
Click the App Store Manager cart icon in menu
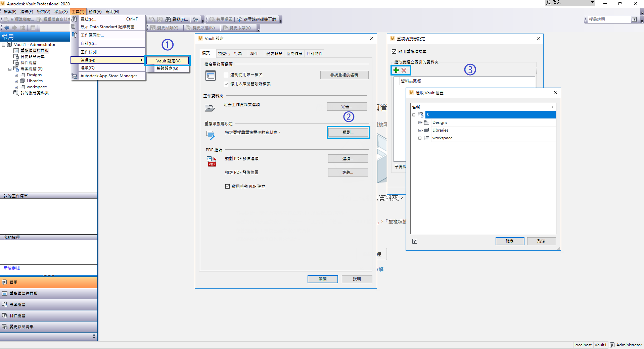click(x=74, y=76)
